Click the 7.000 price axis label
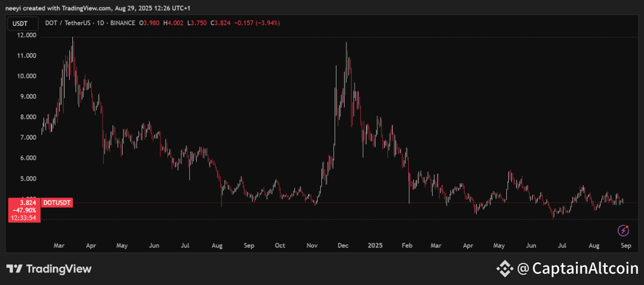This screenshot has height=285, width=644. pyautogui.click(x=28, y=138)
